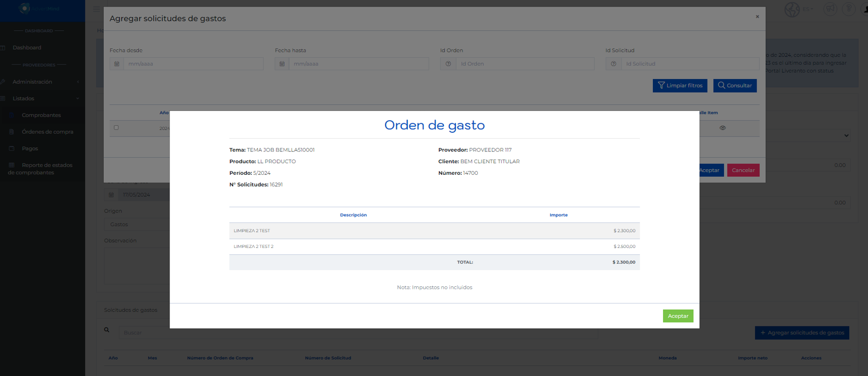Screen dimensions: 868x376
Task: Click the Importe neto column header
Action: [x=753, y=358]
